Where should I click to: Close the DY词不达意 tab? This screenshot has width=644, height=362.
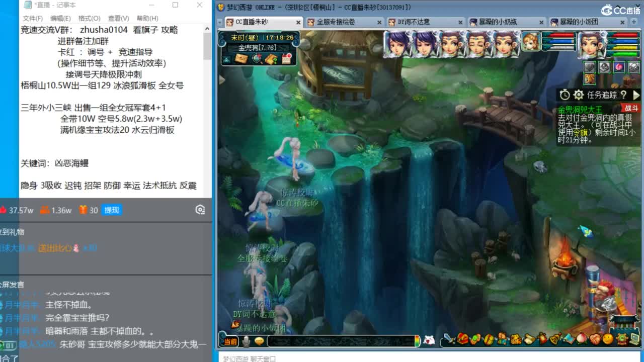pos(460,22)
